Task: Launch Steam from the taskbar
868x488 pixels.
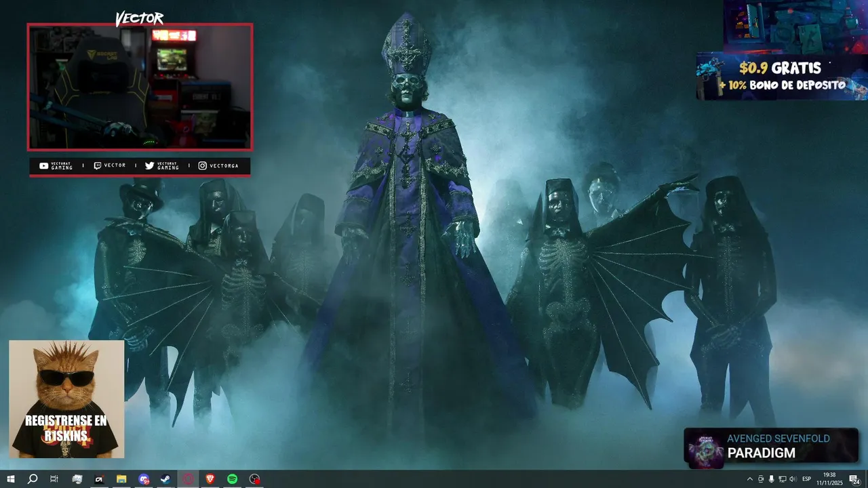Action: [x=165, y=479]
